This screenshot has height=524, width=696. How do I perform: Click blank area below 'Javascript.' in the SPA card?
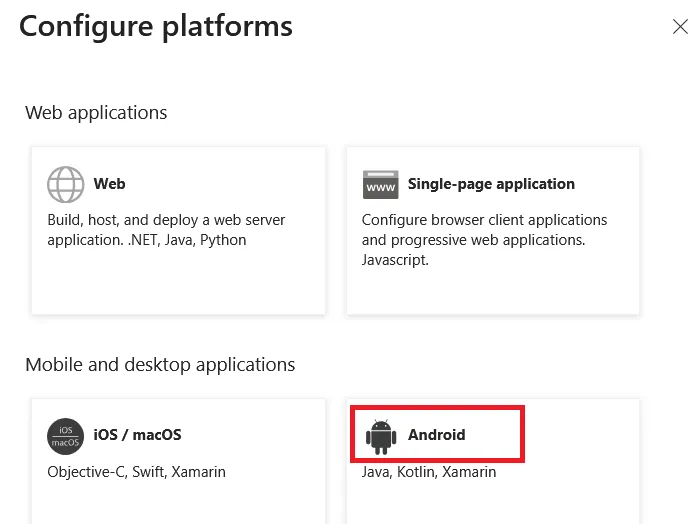493,291
